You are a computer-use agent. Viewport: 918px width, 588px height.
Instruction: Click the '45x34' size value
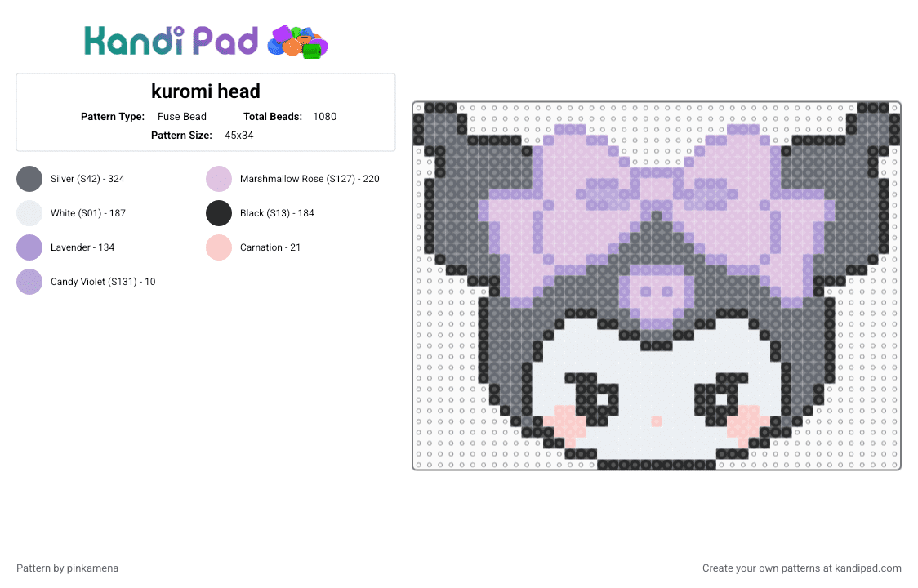coord(238,136)
